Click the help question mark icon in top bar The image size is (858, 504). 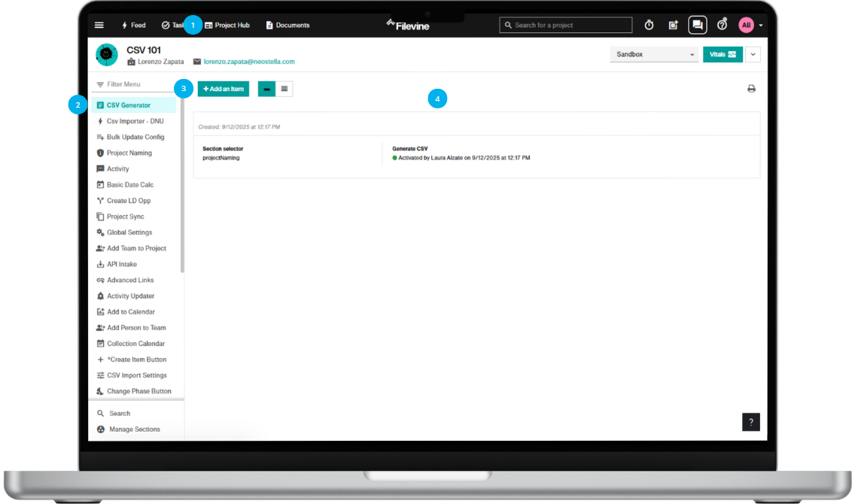click(722, 25)
